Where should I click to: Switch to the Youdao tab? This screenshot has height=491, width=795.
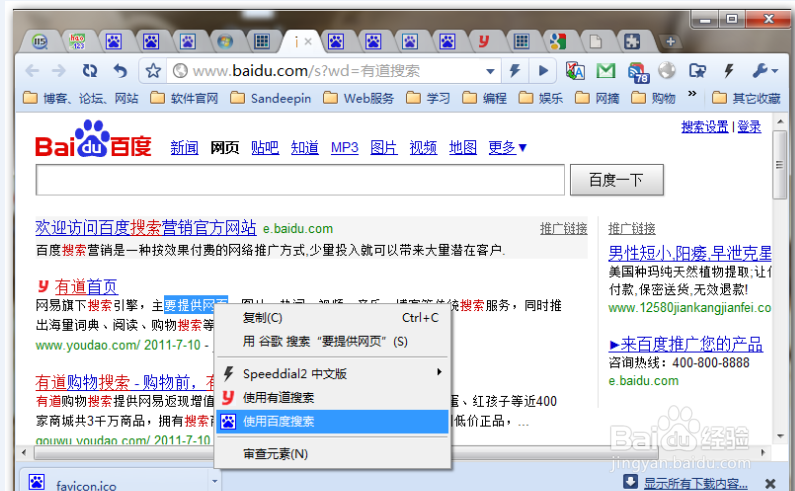click(484, 41)
